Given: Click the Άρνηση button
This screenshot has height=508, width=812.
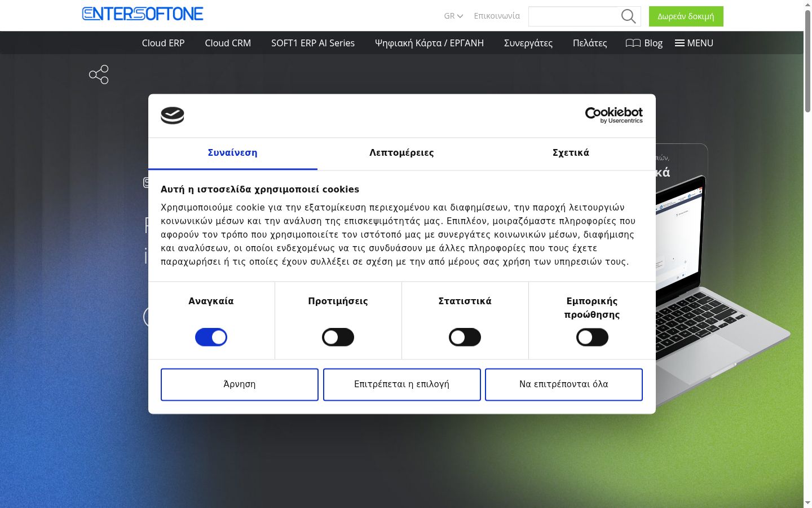Looking at the screenshot, I should (240, 384).
